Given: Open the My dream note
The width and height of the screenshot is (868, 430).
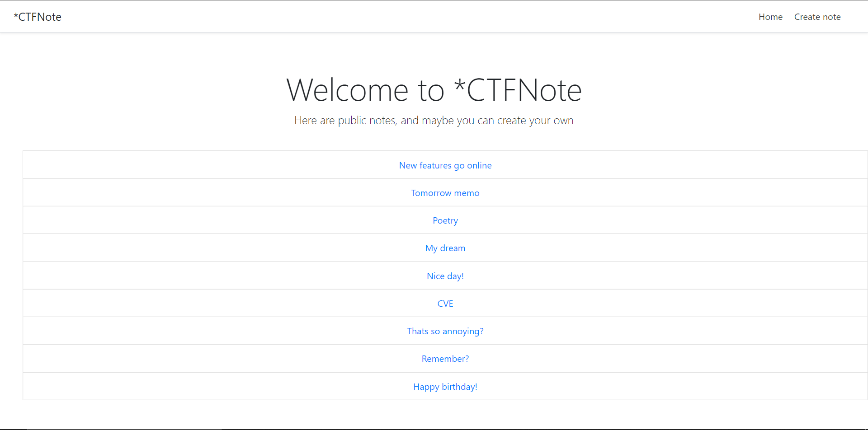Looking at the screenshot, I should click(x=445, y=248).
